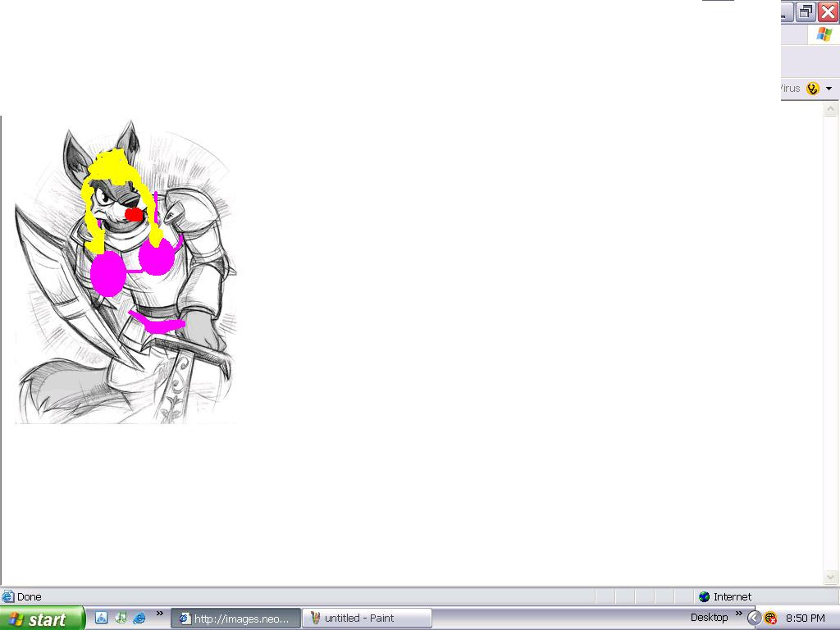
Task: Switch to the http://images.neo... taskbar window
Action: point(235,619)
